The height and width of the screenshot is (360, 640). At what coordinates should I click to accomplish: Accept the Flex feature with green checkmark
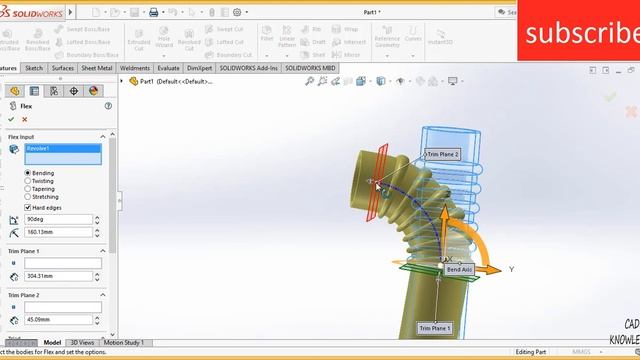tap(11, 119)
